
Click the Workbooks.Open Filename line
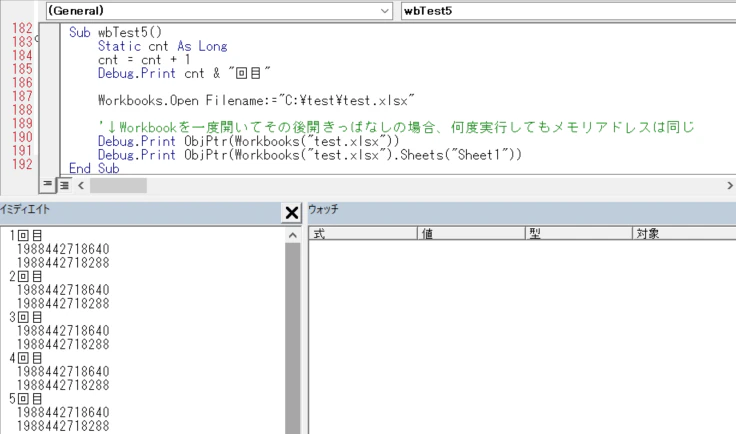(256, 100)
